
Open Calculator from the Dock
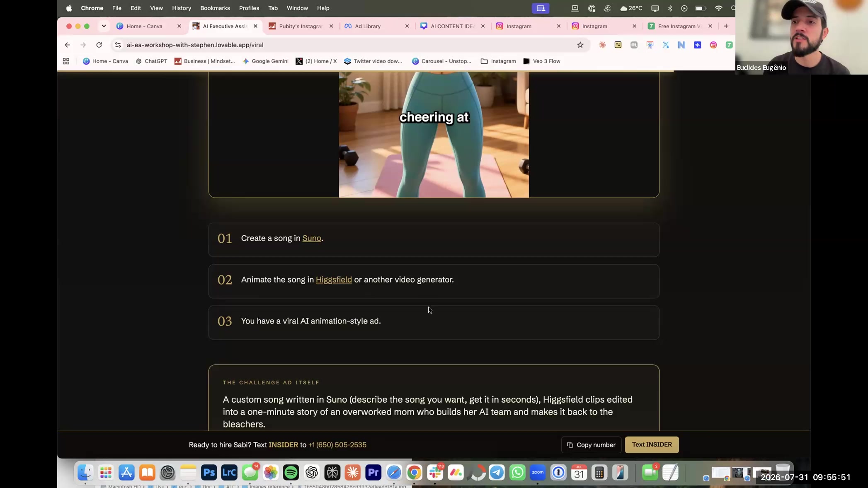[x=599, y=473]
